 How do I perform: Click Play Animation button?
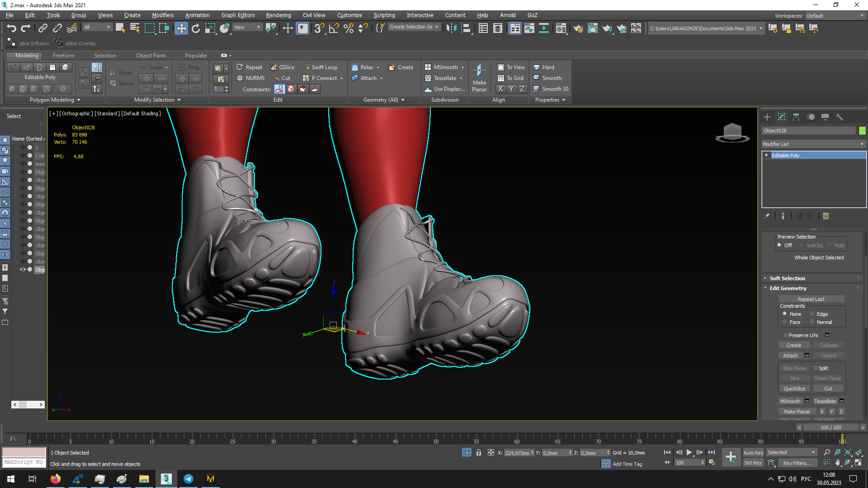[x=689, y=452]
